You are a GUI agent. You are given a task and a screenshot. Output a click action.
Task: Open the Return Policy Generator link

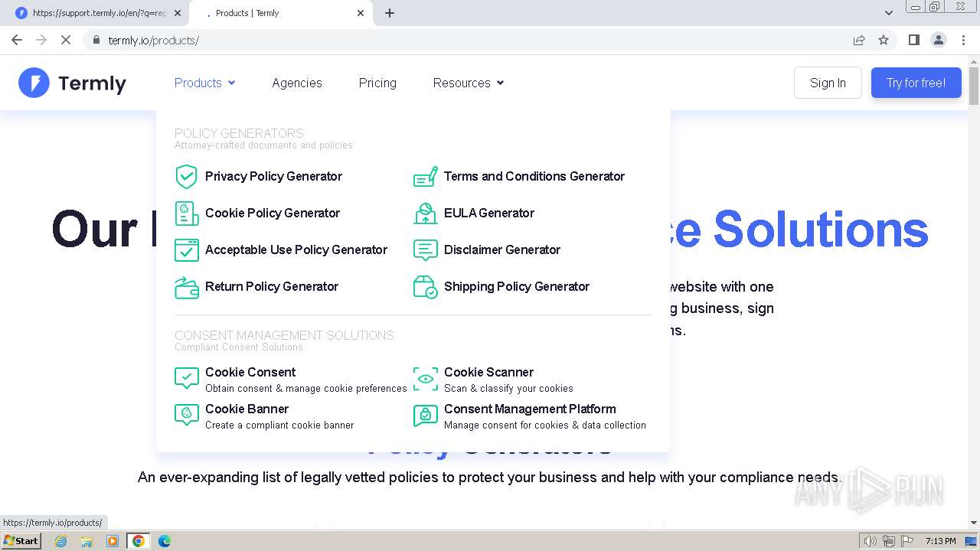pyautogui.click(x=272, y=286)
